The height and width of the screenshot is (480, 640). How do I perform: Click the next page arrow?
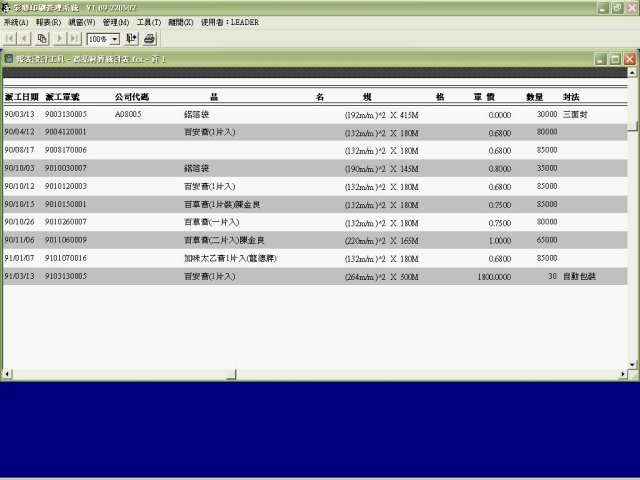point(59,39)
